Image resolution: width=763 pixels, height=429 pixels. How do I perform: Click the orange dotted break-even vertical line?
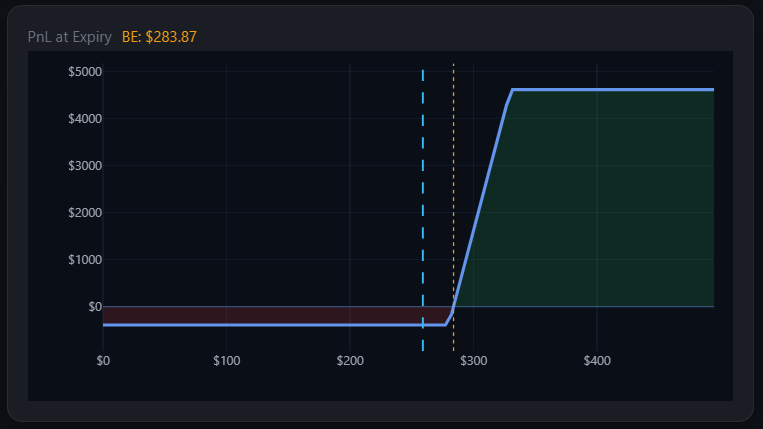coord(454,200)
